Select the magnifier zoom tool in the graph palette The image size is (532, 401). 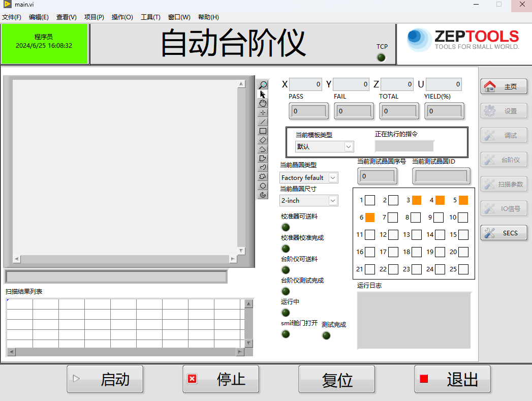tap(262, 84)
